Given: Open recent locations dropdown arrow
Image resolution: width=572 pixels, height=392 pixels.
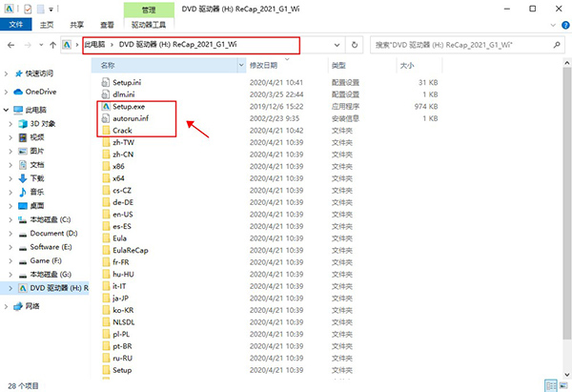Looking at the screenshot, I should click(41, 45).
